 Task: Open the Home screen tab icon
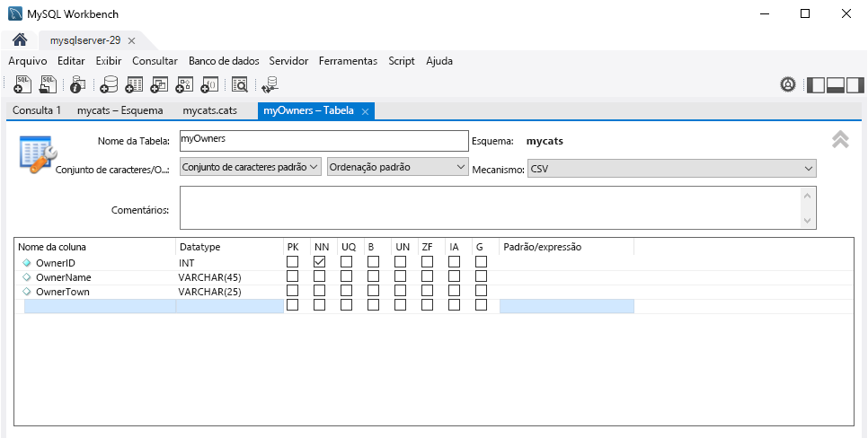coord(20,39)
